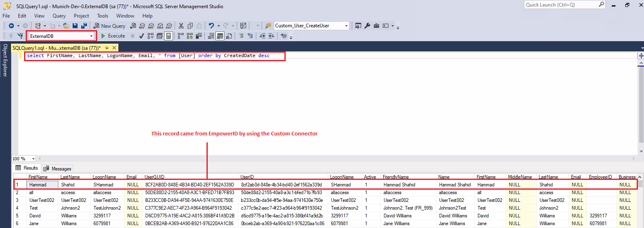Increase the line indent icon

[271, 36]
